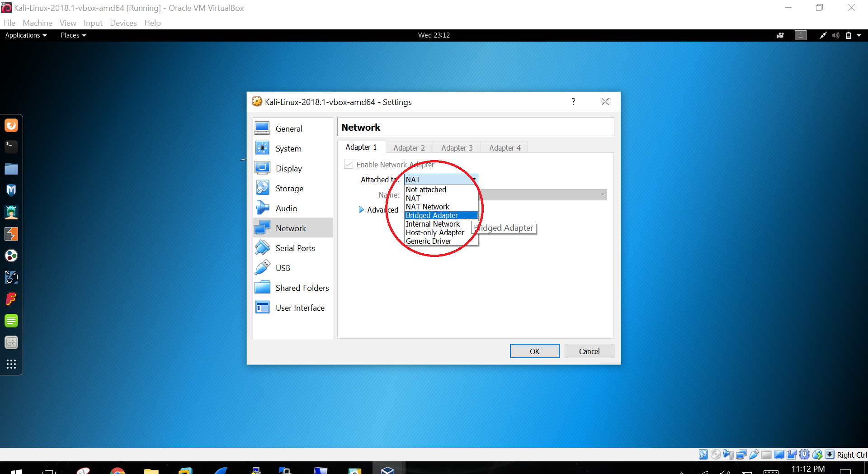
Task: Open Terminal from the Kali dock
Action: [x=11, y=146]
